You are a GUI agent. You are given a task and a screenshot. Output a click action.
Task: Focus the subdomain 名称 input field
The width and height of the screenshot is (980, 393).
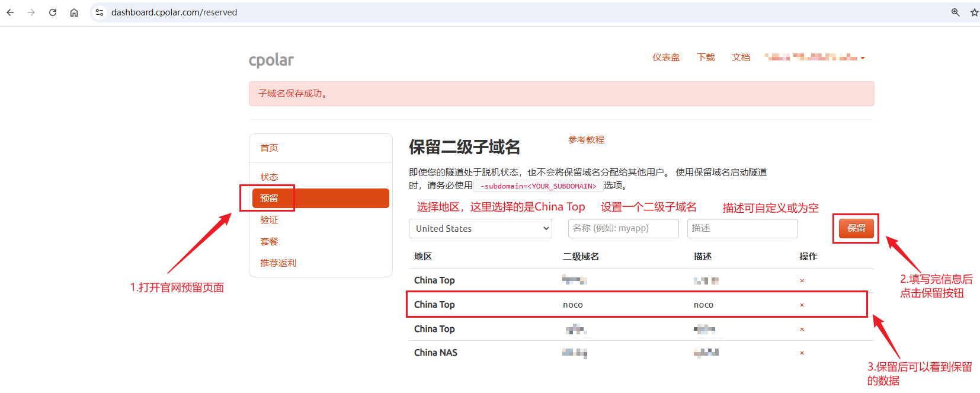pos(623,228)
